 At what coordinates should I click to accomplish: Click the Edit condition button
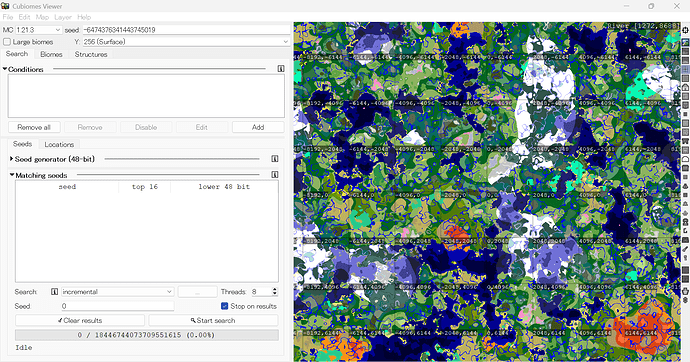point(202,127)
